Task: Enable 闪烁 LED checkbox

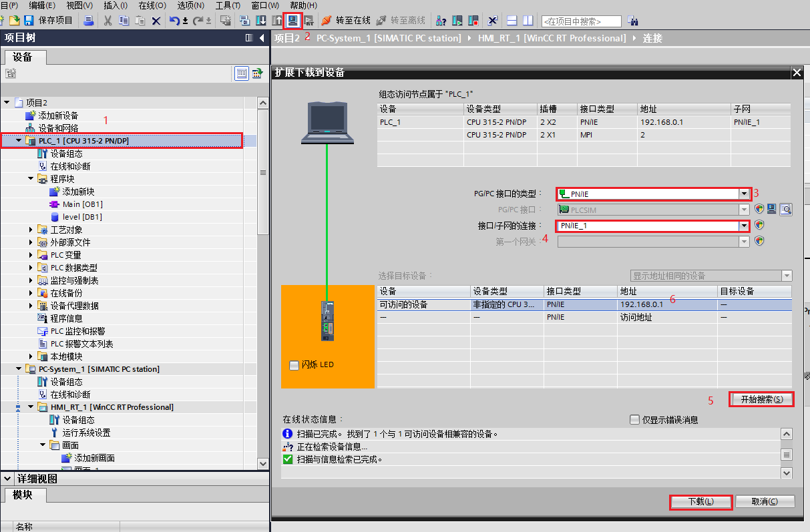Action: coord(294,365)
